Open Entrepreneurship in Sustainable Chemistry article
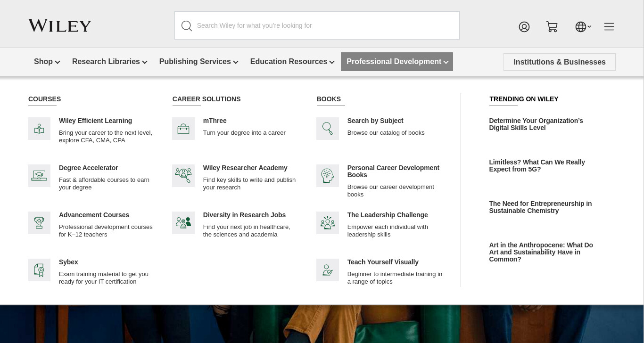The width and height of the screenshot is (644, 343). [x=540, y=207]
